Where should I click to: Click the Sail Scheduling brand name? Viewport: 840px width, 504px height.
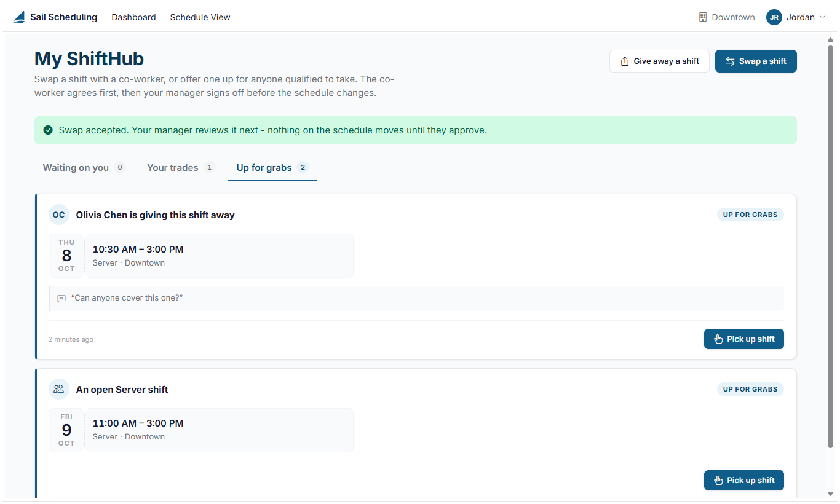pyautogui.click(x=64, y=17)
